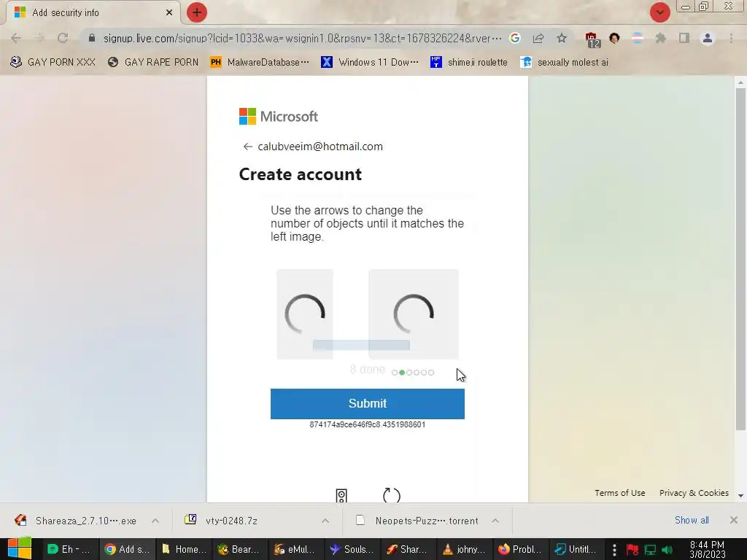
Task: Click the Google icon in the address bar
Action: (x=514, y=38)
